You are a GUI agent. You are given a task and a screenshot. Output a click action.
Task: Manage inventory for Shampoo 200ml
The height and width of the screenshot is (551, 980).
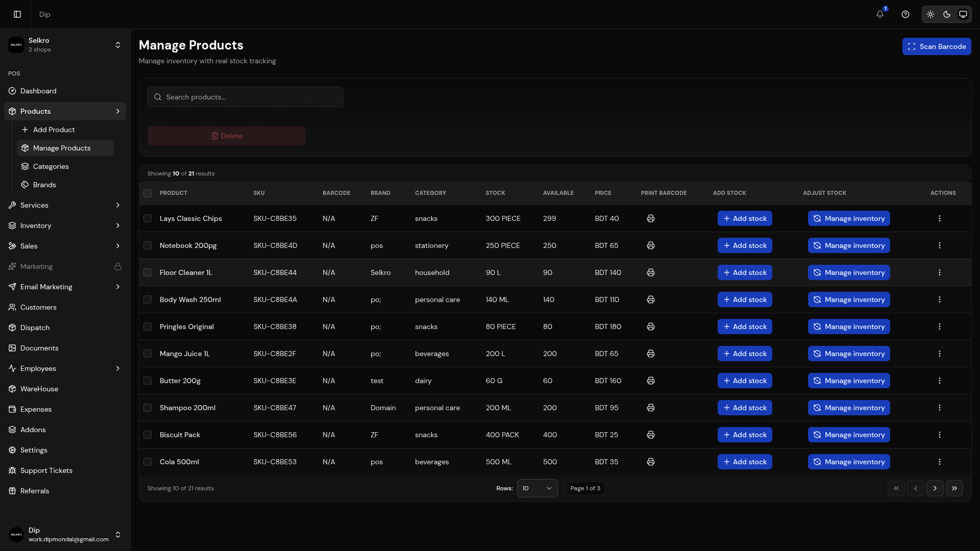[849, 408]
